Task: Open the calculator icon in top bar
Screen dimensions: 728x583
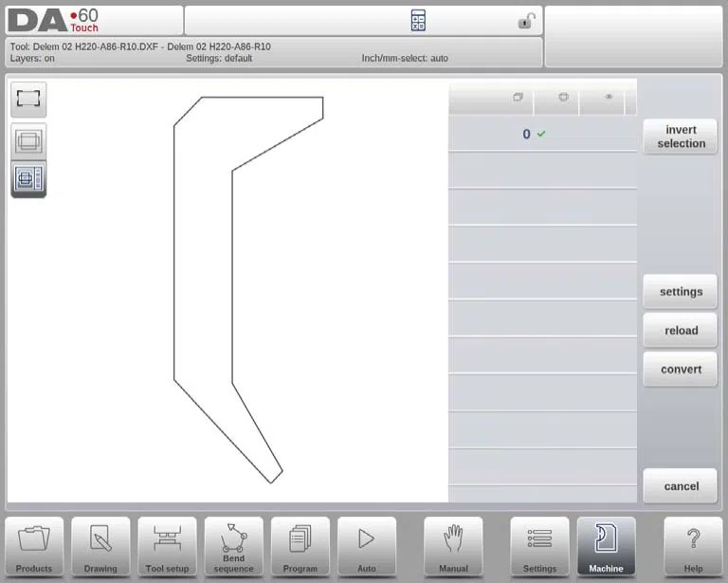Action: tap(418, 21)
